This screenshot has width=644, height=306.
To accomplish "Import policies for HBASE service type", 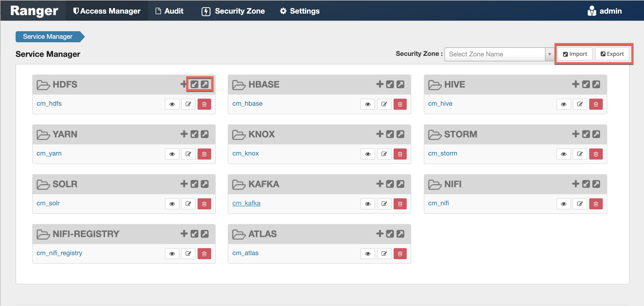I will coord(390,84).
